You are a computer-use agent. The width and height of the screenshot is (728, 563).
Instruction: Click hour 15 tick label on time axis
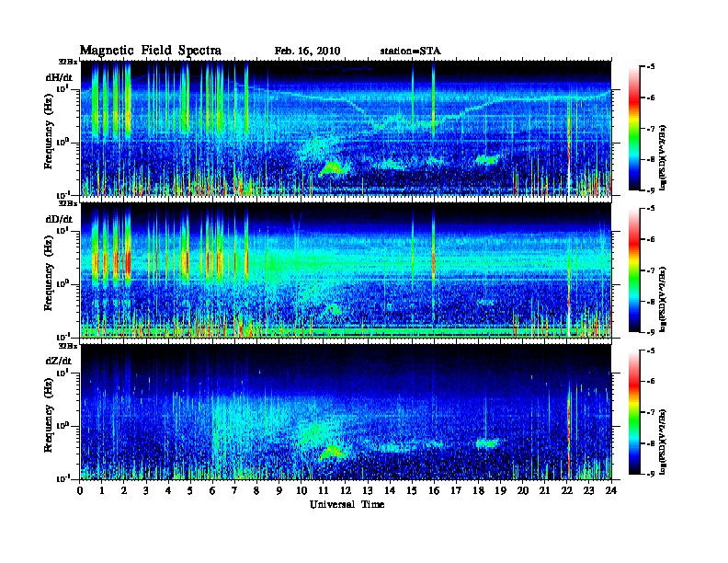[412, 490]
